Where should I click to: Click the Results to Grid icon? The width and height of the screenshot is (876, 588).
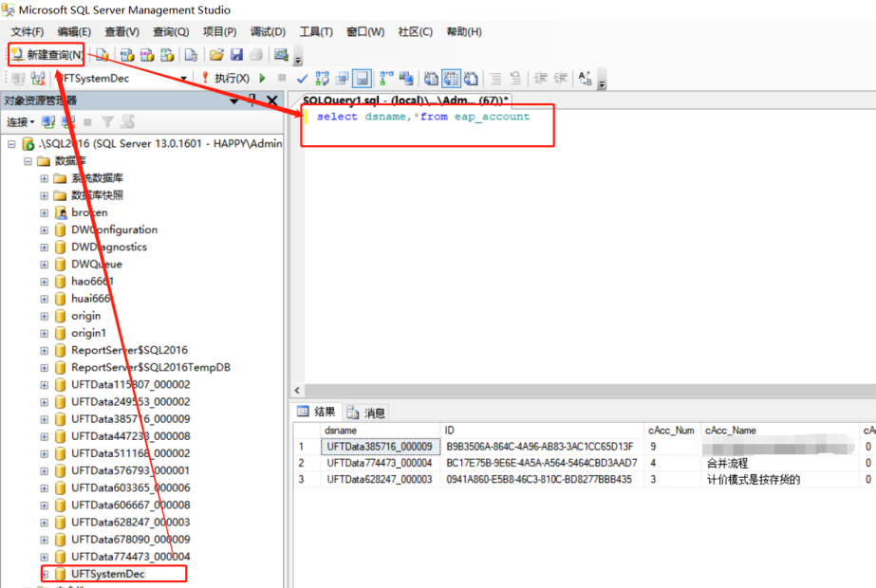(x=451, y=79)
